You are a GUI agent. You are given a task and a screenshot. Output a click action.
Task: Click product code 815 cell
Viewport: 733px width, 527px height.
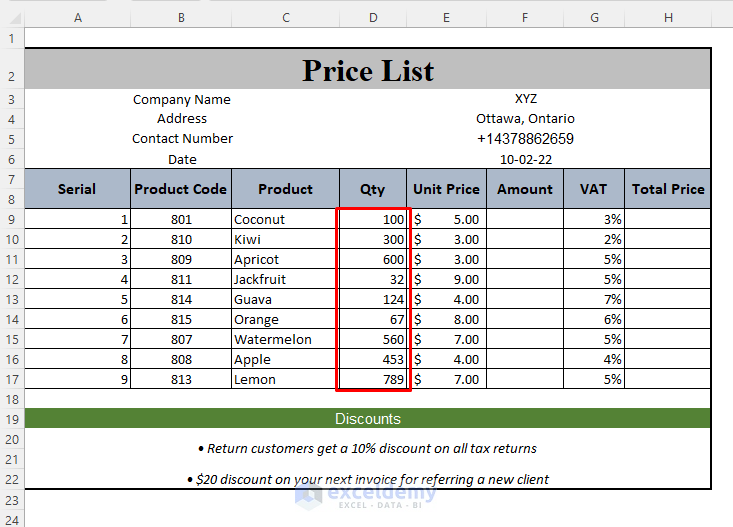[181, 319]
